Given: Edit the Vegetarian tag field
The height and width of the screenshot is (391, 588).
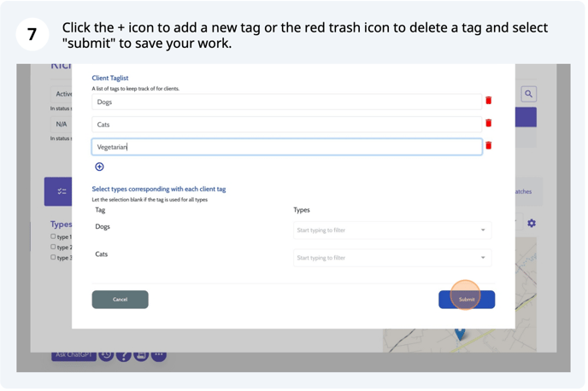Looking at the screenshot, I should point(287,147).
